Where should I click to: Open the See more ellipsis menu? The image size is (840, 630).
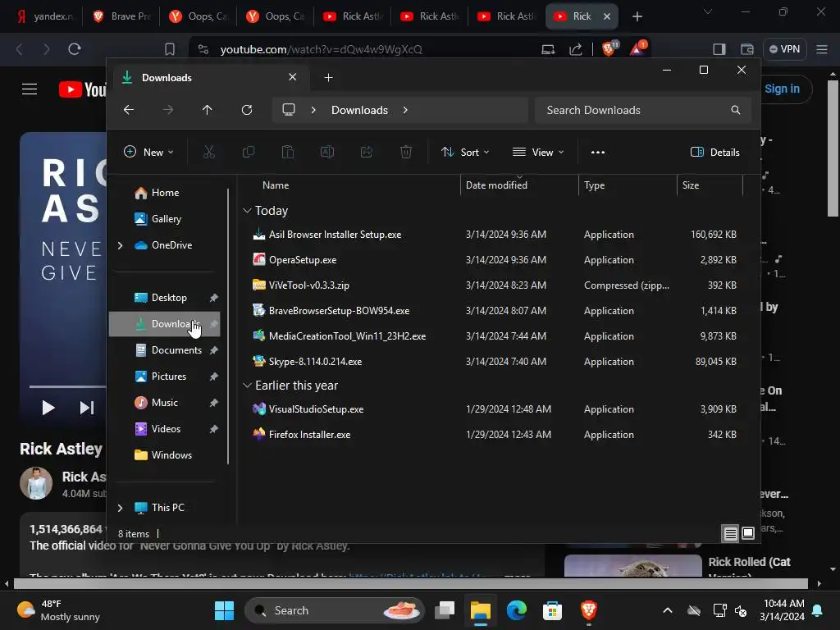coord(598,152)
